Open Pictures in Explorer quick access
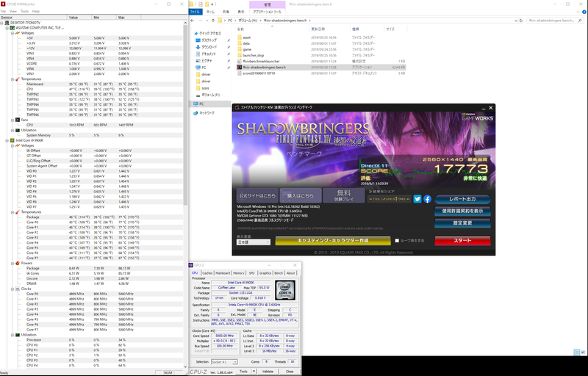The image size is (588, 376). 207,61
